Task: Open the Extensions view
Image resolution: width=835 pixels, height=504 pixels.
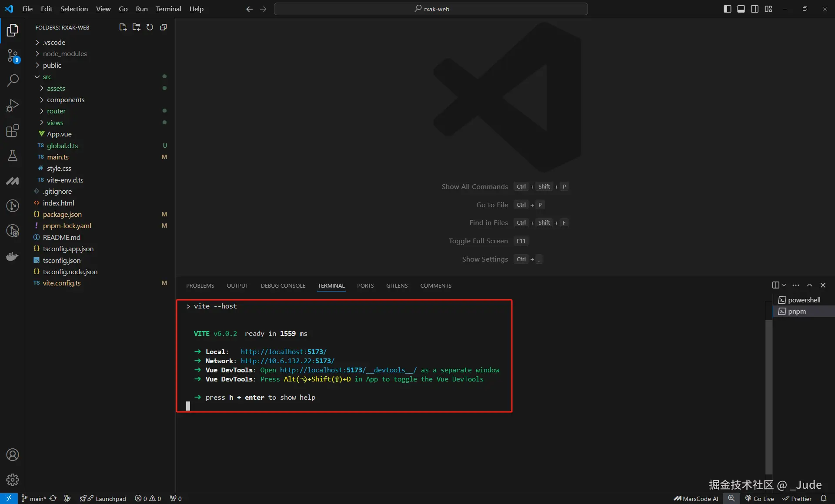Action: (13, 130)
